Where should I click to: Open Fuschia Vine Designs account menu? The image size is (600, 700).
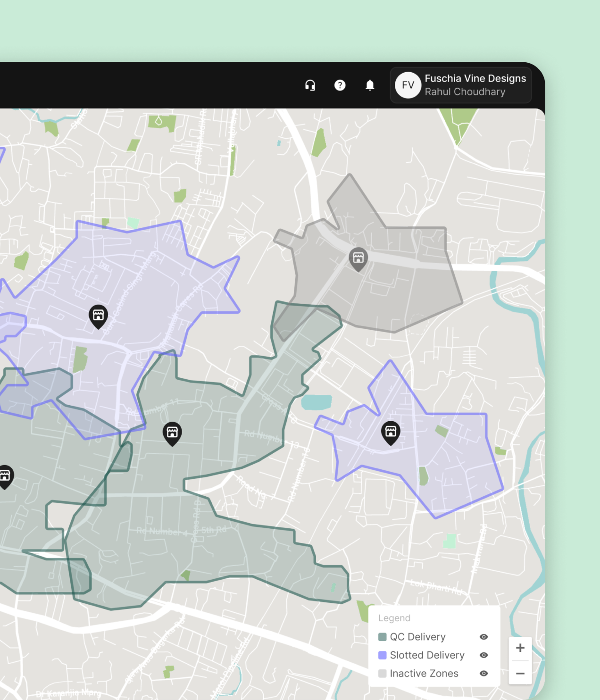pyautogui.click(x=475, y=85)
